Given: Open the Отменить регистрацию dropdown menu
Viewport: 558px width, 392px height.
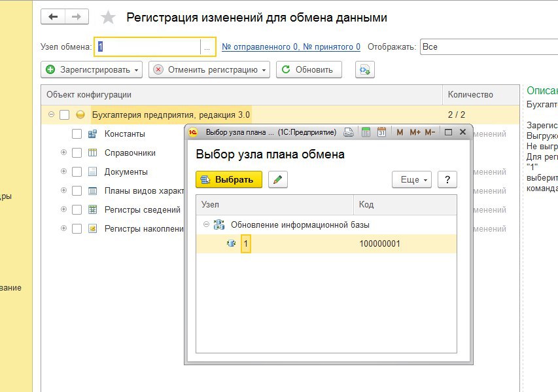Looking at the screenshot, I should tap(209, 69).
